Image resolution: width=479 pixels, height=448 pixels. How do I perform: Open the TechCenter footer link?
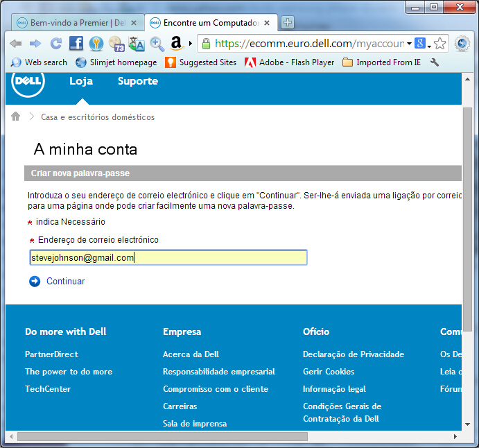pyautogui.click(x=48, y=389)
